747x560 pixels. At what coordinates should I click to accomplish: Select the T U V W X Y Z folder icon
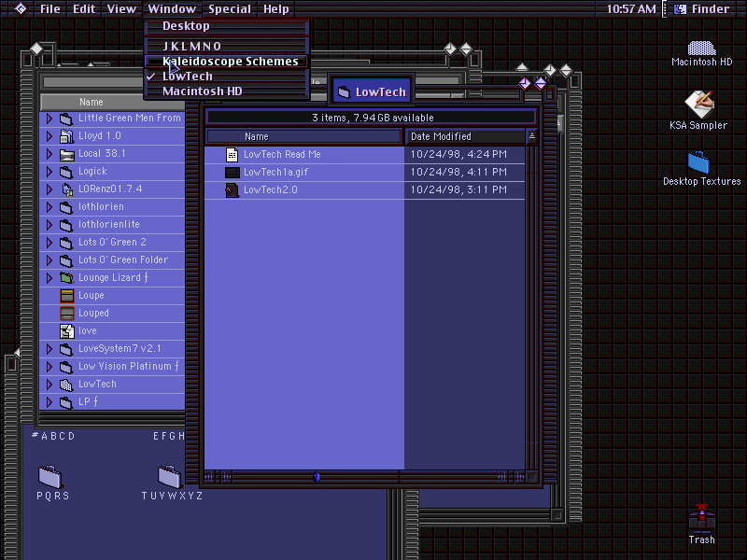click(x=170, y=476)
